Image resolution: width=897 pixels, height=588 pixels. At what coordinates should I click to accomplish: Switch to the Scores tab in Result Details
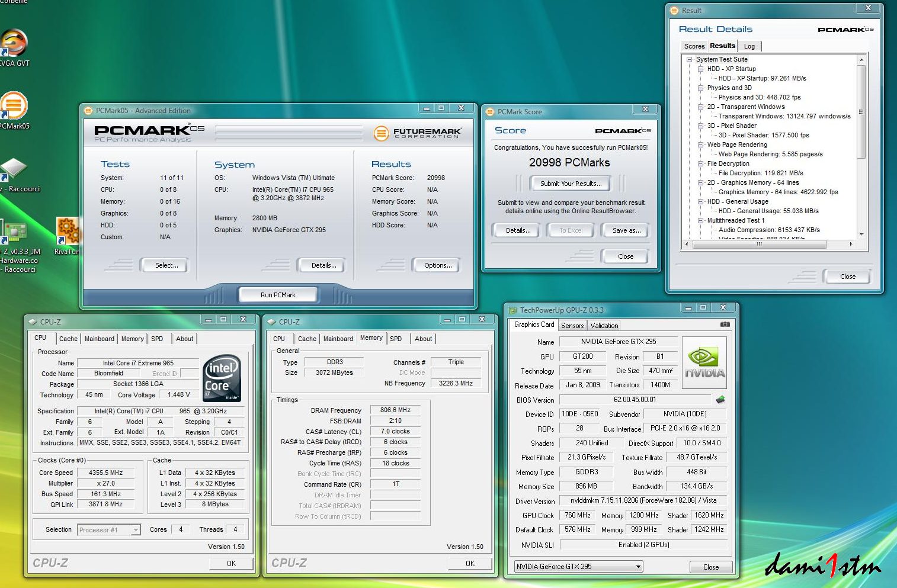click(x=694, y=46)
